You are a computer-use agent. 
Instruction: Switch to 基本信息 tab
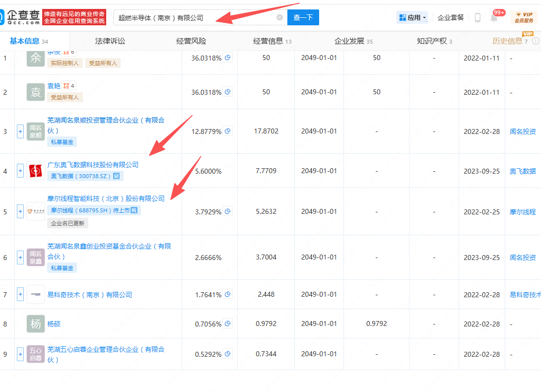tap(29, 41)
